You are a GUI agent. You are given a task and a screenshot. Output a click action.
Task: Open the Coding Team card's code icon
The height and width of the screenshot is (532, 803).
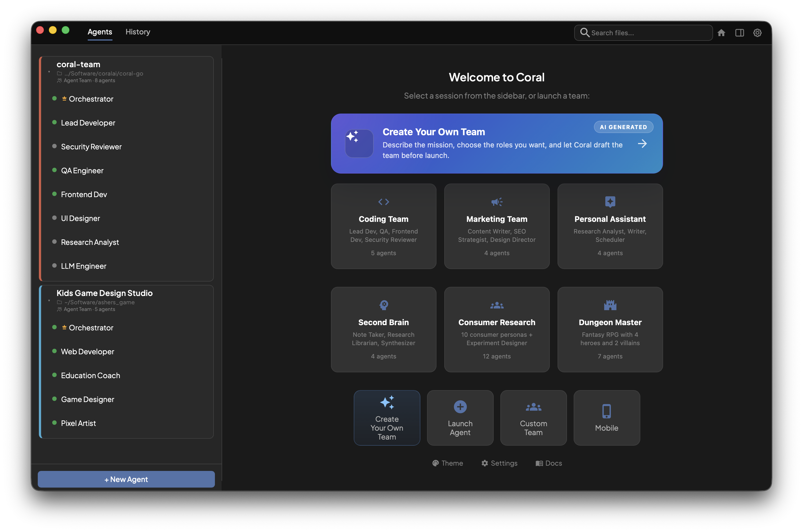tap(383, 202)
